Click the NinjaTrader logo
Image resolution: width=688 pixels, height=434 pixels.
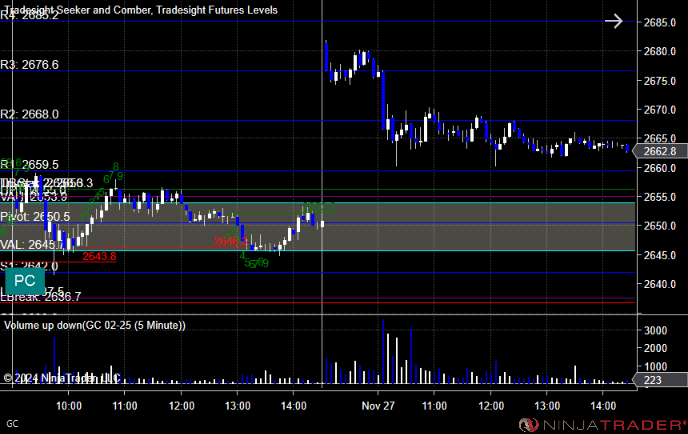pos(602,425)
